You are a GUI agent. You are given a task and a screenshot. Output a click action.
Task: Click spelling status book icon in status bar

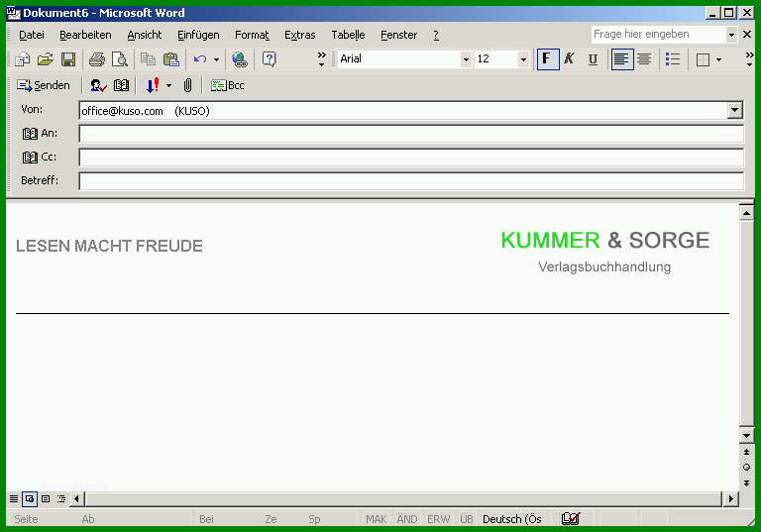click(571, 519)
